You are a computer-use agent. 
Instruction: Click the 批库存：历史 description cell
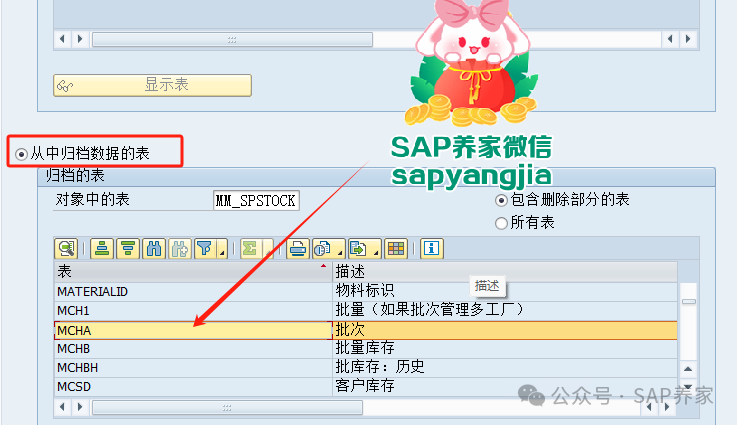click(x=505, y=368)
